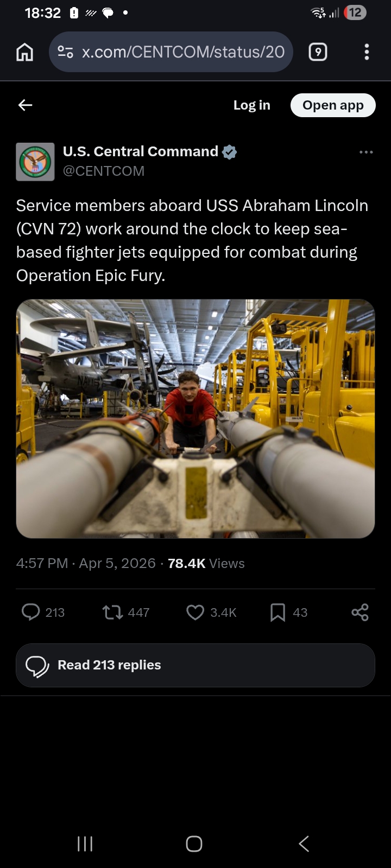Repost the post with 447 reposts
Viewport: 391px width, 868px height.
point(113,612)
